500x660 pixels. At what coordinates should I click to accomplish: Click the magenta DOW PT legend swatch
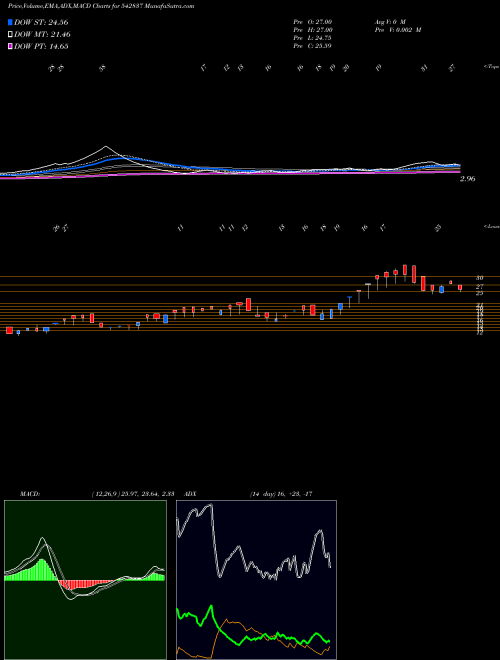point(11,46)
